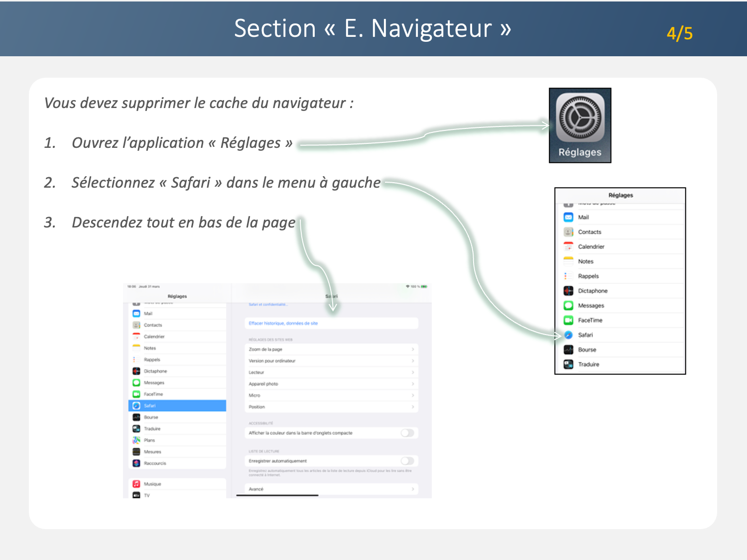The image size is (747, 560).
Task: Select the TV app icon
Action: pyautogui.click(x=136, y=495)
